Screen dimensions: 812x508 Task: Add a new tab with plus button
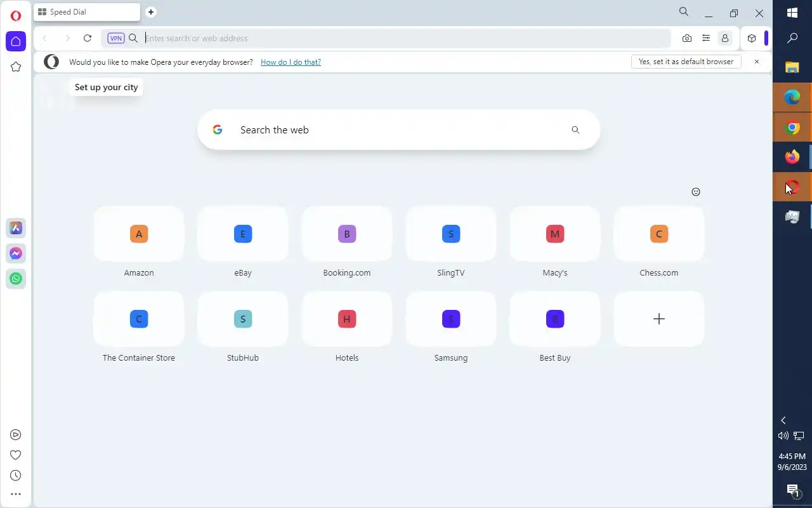point(150,11)
